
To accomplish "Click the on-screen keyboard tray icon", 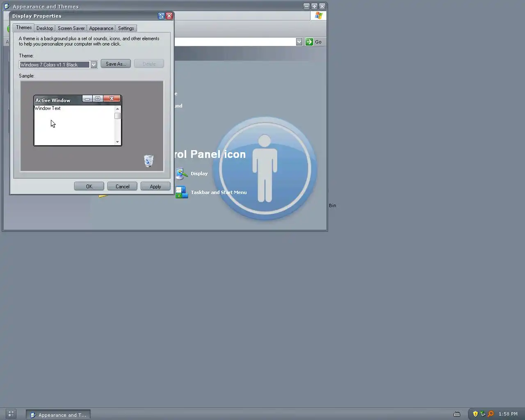I will tap(457, 414).
